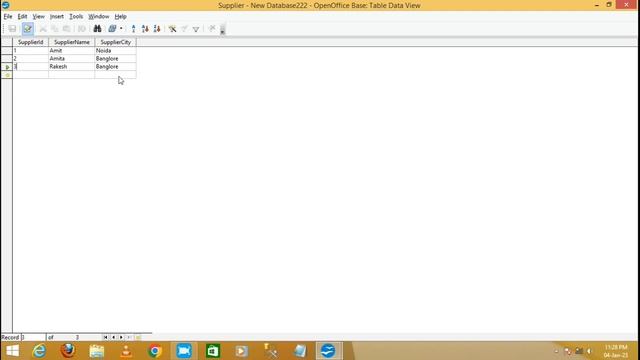Viewport: 640px width, 360px height.
Task: Click the cell containing Rakesh
Action: (x=71, y=67)
